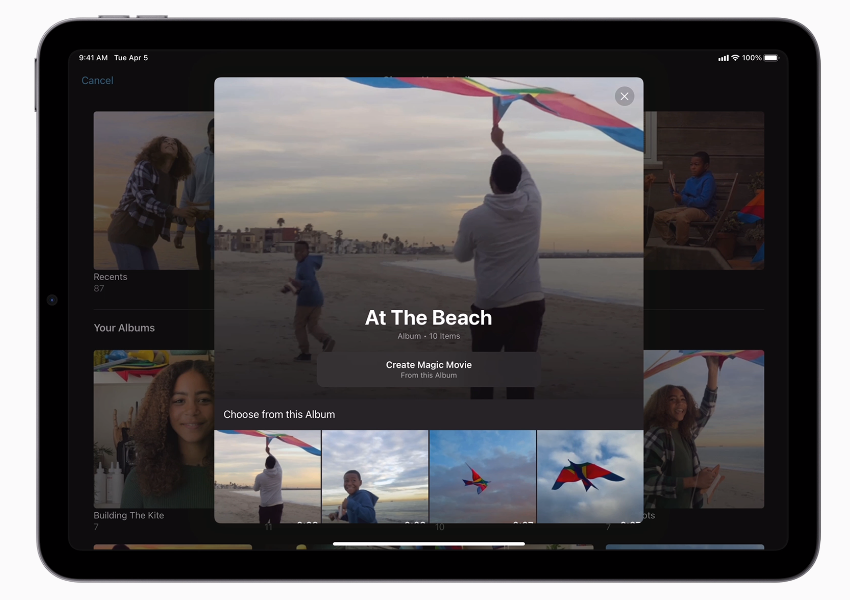
Task: Close the At The Beach album preview
Action: tap(624, 96)
